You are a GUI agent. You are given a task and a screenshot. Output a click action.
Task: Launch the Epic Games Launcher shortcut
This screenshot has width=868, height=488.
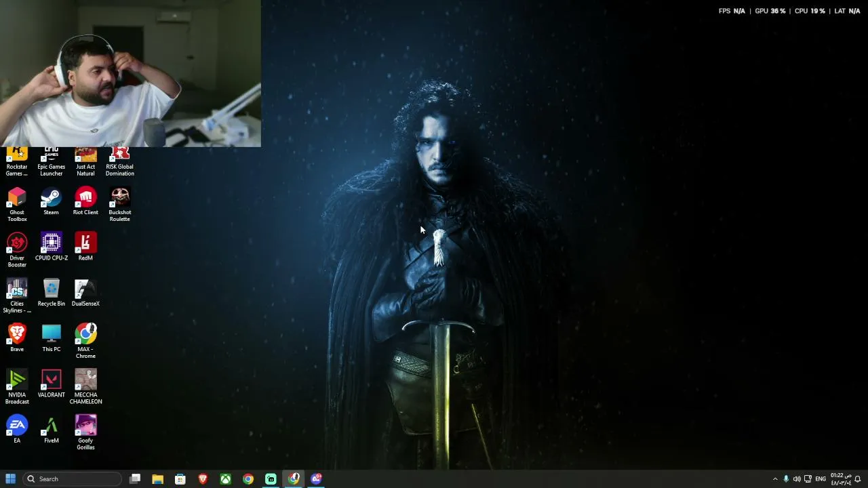tap(51, 162)
